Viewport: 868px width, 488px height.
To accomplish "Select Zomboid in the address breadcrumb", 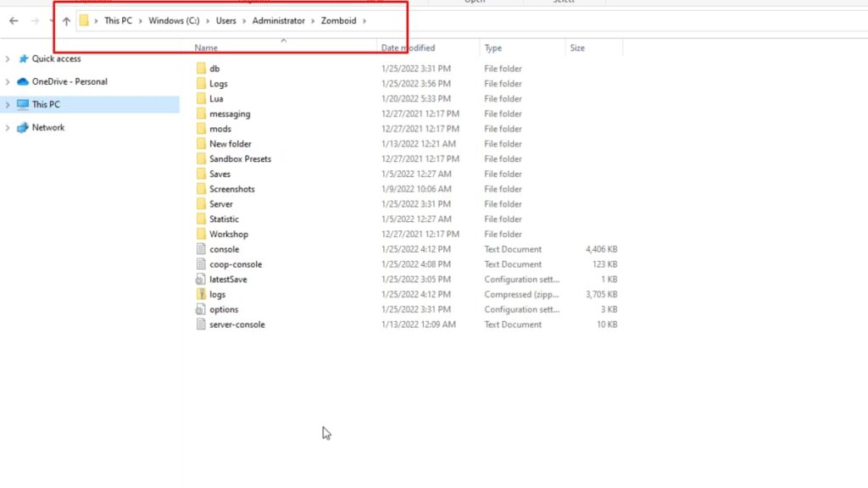I will (339, 21).
